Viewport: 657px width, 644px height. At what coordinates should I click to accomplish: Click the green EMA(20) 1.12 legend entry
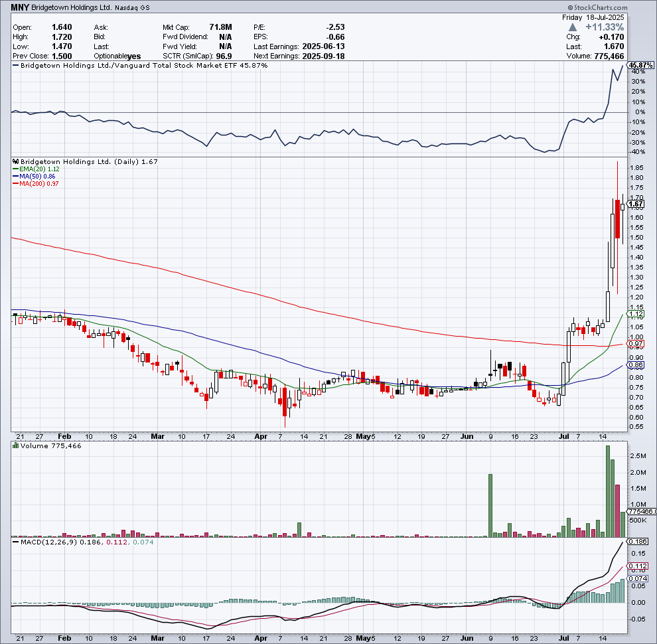pos(36,169)
